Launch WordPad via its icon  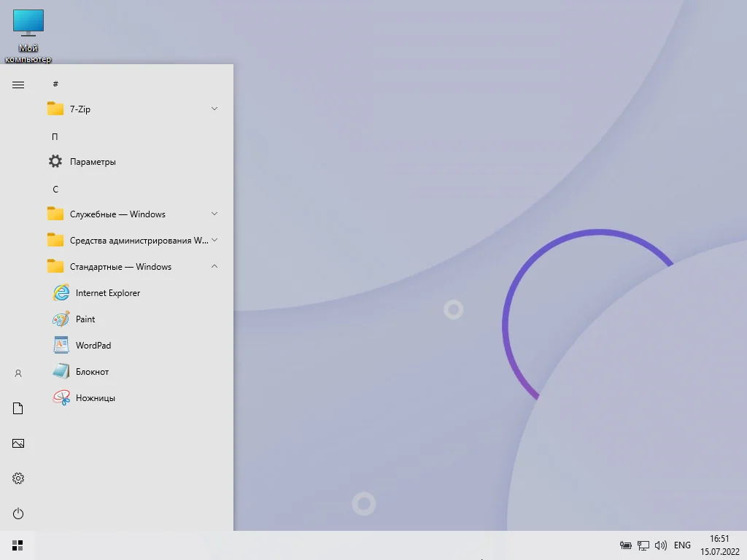click(61, 345)
